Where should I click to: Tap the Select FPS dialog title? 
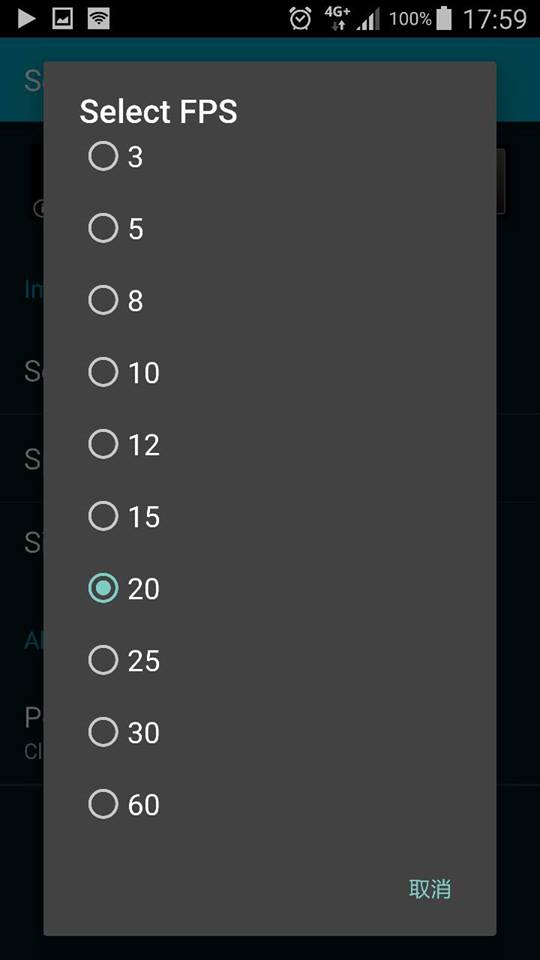(x=159, y=112)
